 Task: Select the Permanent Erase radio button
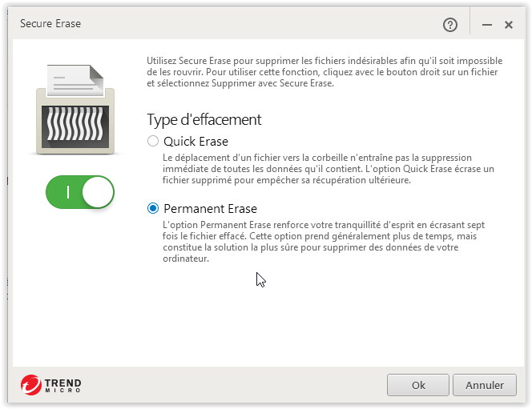point(153,208)
